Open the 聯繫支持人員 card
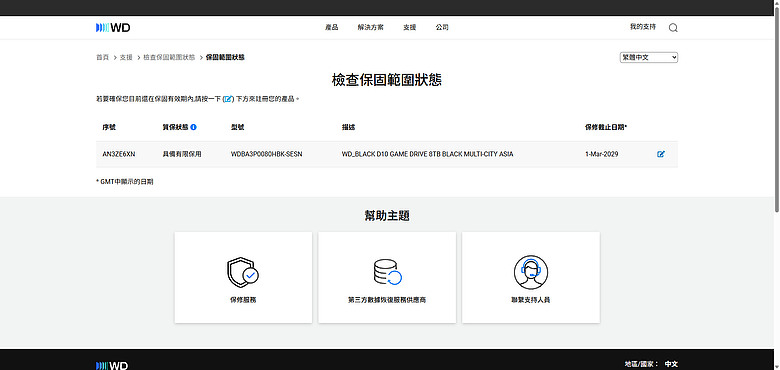The width and height of the screenshot is (780, 370). coord(531,277)
